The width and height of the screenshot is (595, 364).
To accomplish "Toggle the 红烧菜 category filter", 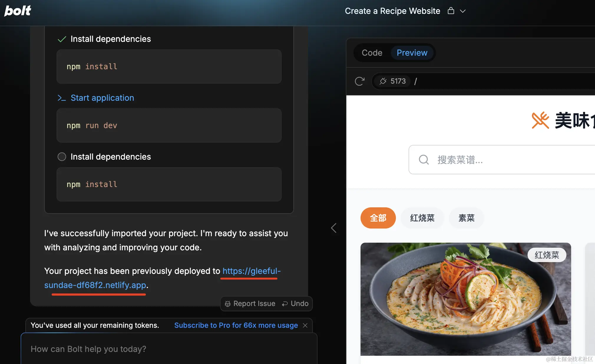I will point(422,218).
